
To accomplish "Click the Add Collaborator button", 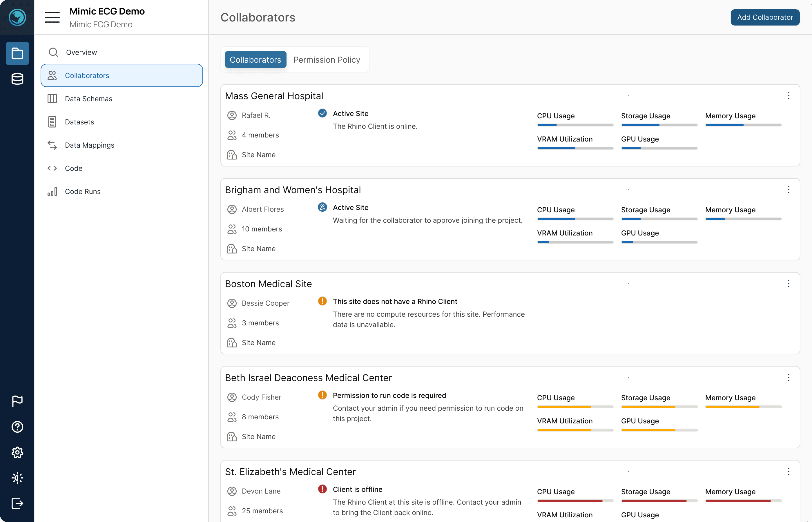I will [765, 17].
